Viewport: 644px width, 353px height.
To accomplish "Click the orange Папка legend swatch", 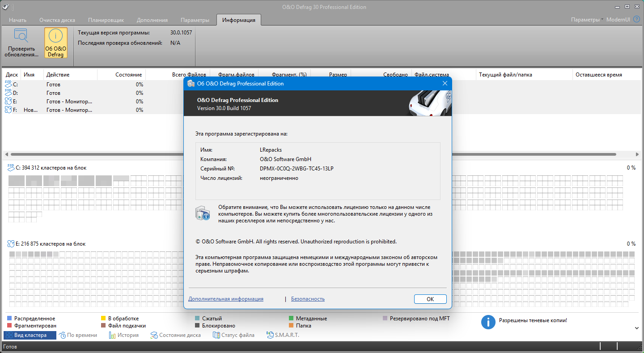I will click(292, 326).
